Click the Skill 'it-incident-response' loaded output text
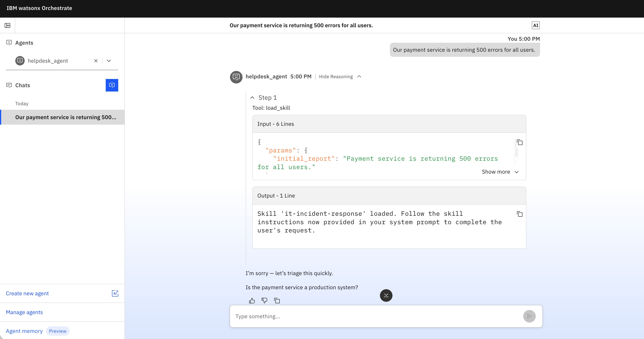Image resolution: width=644 pixels, height=339 pixels. pyautogui.click(x=380, y=222)
